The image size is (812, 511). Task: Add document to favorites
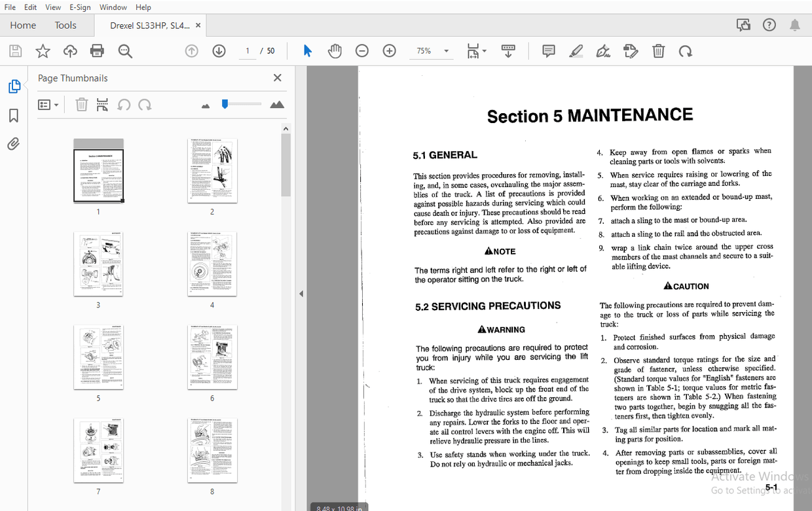(43, 50)
